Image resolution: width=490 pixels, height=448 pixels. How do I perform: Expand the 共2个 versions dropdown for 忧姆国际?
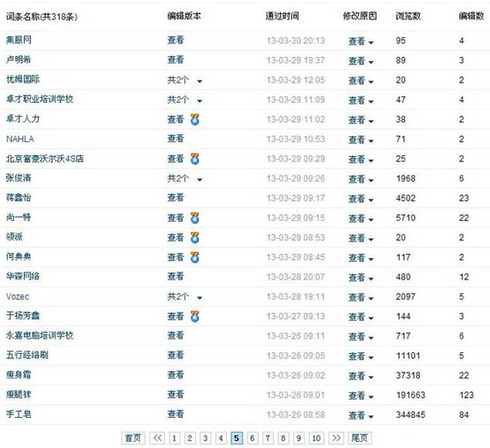click(x=199, y=81)
